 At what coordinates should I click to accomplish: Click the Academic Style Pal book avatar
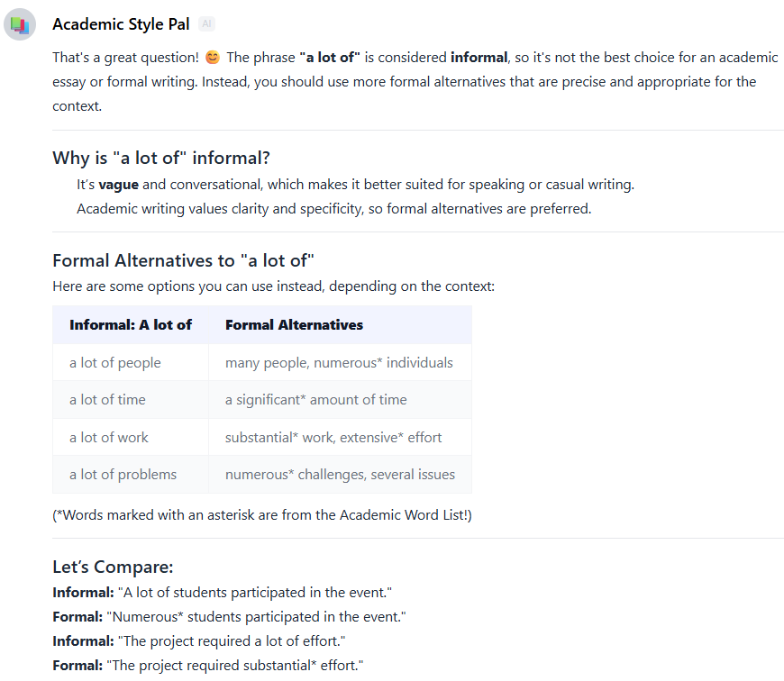[x=20, y=24]
